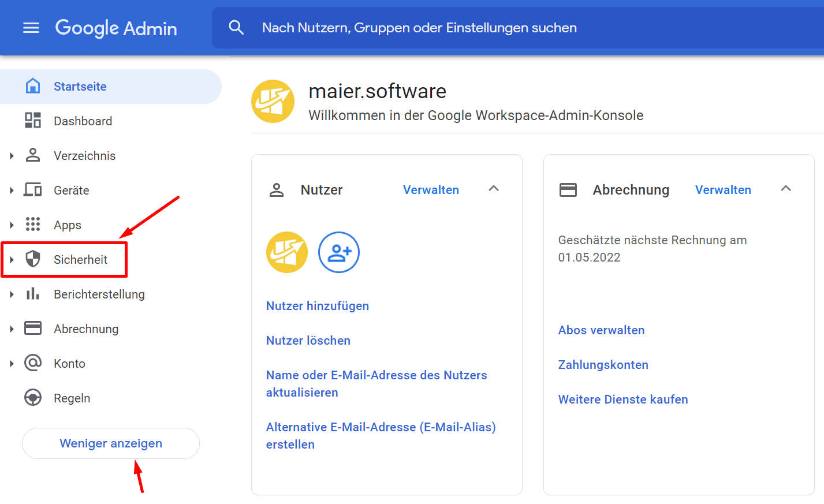
Task: Click the maier.software organization logo
Action: 273,102
